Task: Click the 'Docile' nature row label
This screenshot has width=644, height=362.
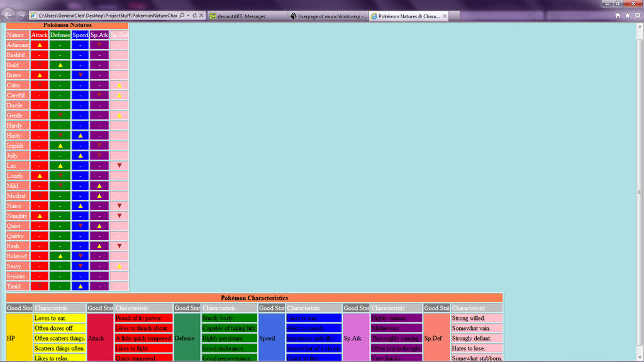Action: pos(18,106)
